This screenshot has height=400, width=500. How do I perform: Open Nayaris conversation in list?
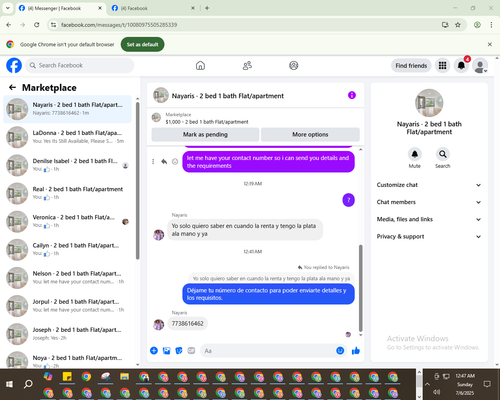pyautogui.click(x=68, y=109)
